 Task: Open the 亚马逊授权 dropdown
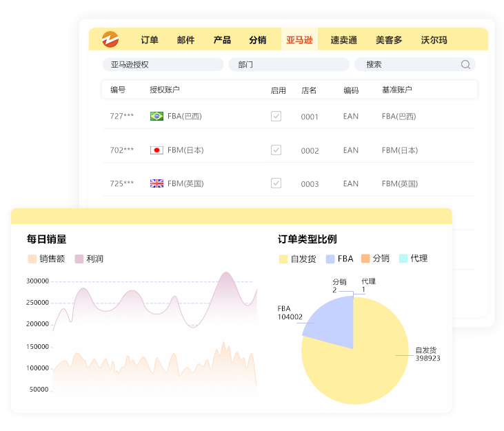pos(163,65)
